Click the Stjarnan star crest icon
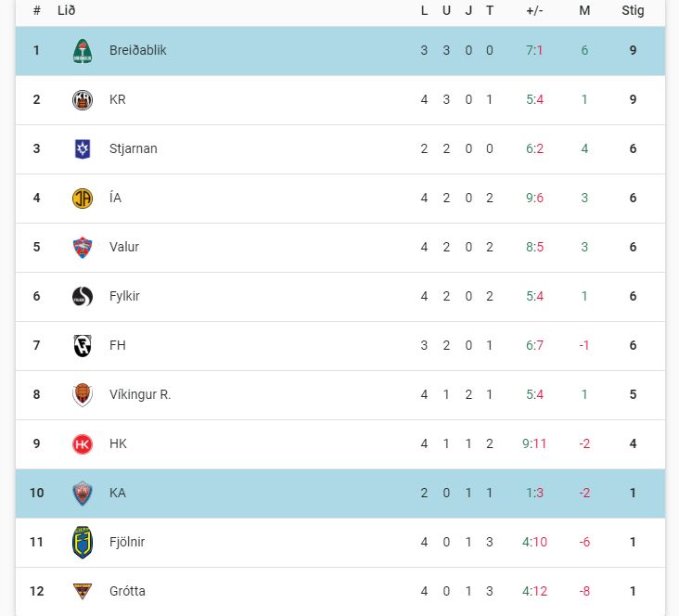This screenshot has height=616, width=679. (83, 149)
